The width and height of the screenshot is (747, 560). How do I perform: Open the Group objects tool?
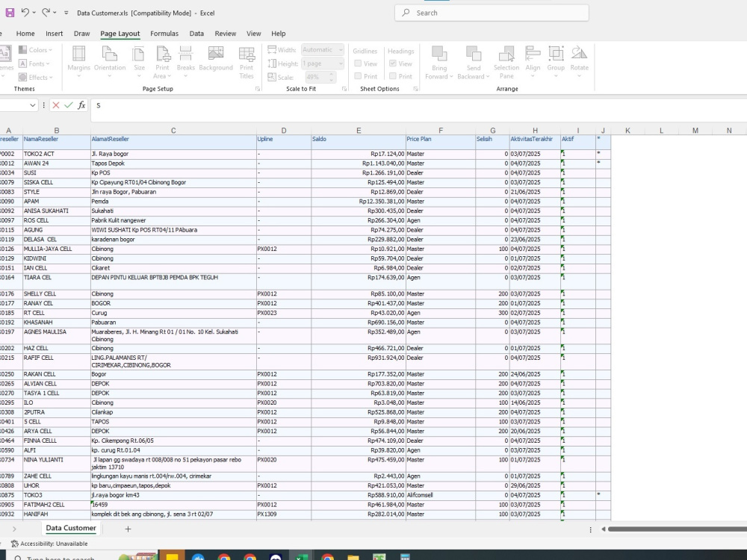click(556, 62)
